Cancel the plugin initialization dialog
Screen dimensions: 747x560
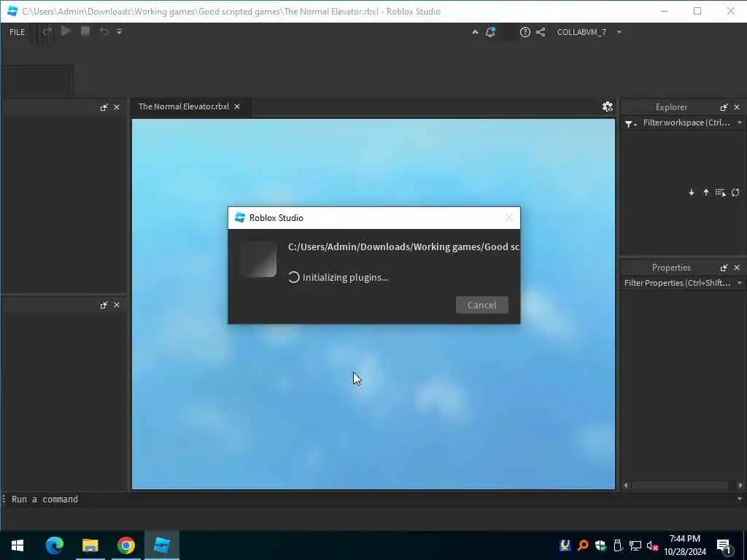coord(481,306)
